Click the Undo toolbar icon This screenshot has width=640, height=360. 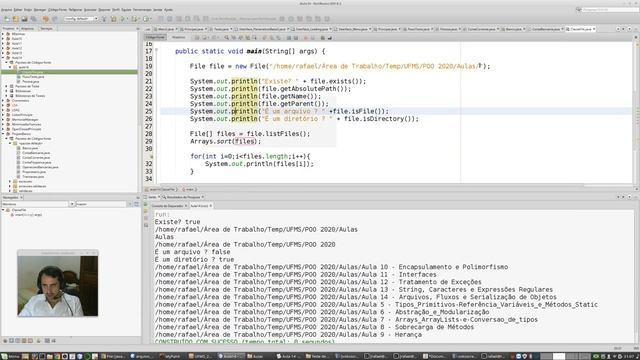click(45, 19)
